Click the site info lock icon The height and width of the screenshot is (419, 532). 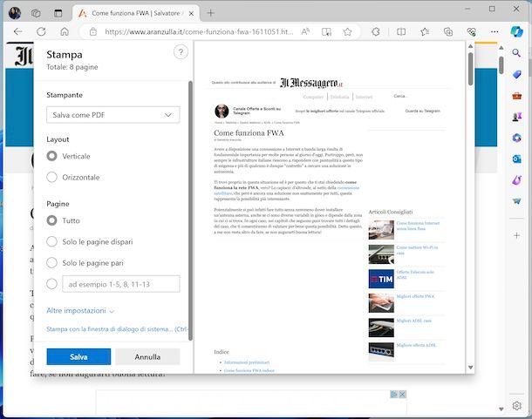(x=93, y=32)
